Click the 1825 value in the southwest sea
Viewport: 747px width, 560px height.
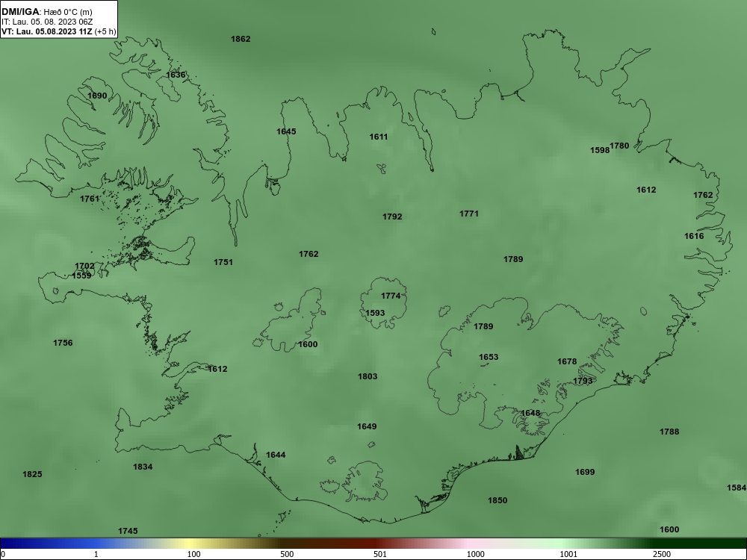(32, 474)
